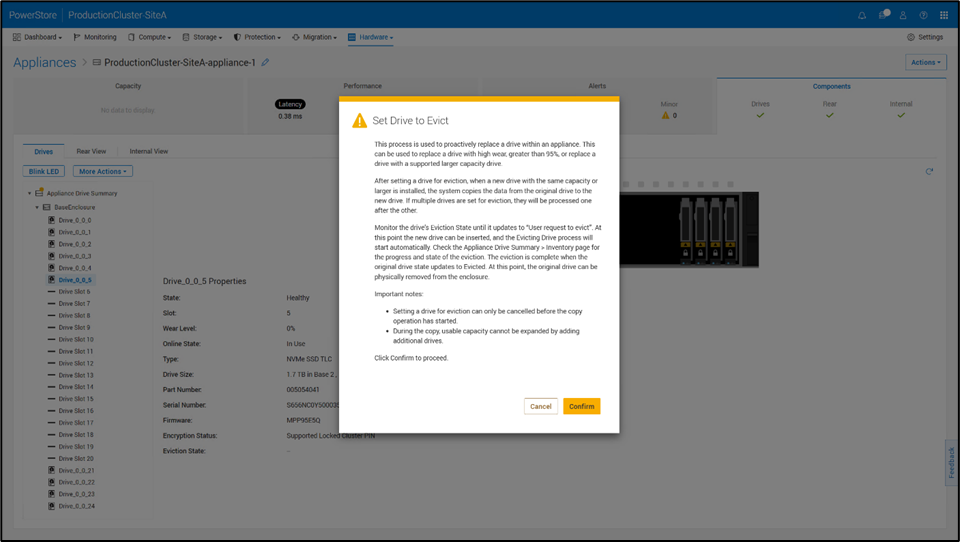Open the Feedback side tab
960x542 pixels.
(x=951, y=463)
